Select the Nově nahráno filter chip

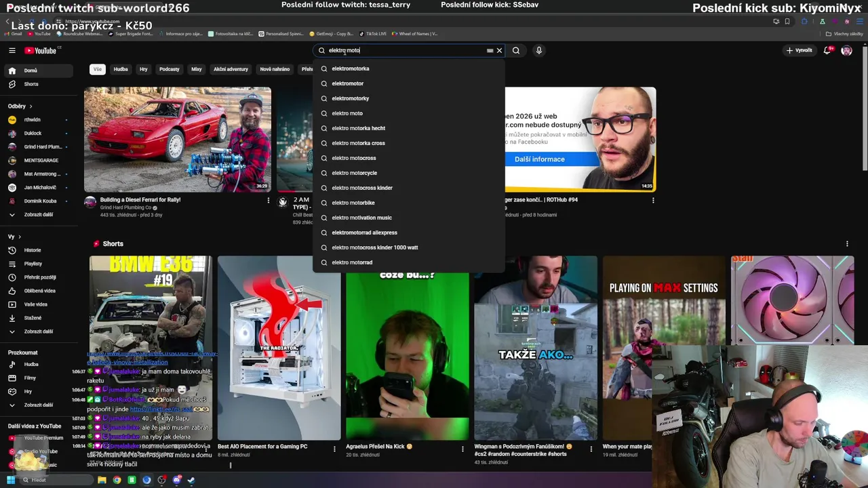tap(275, 69)
